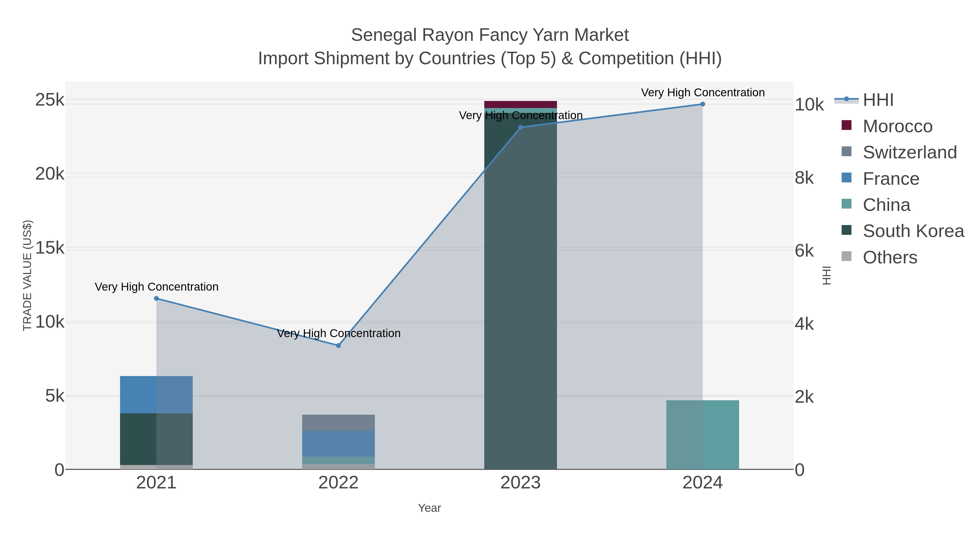Click the 2024 x-axis label
Screen dimensions: 980x551
tap(703, 483)
